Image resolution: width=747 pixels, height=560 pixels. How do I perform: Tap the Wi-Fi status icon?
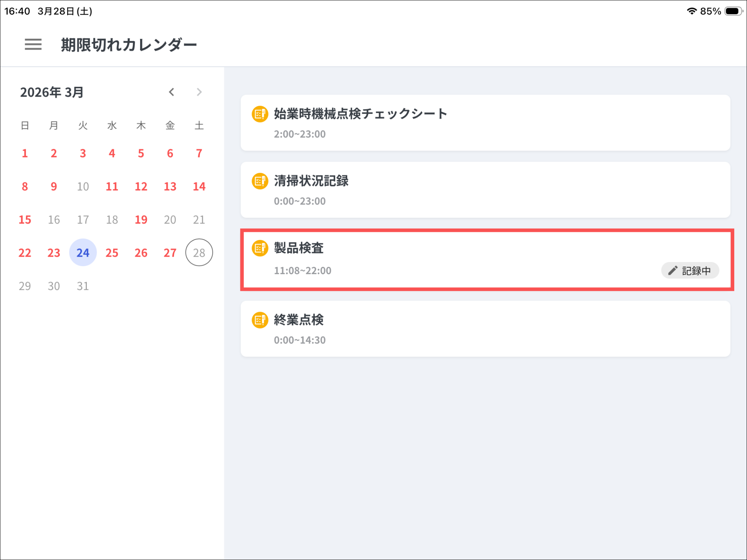(x=691, y=11)
